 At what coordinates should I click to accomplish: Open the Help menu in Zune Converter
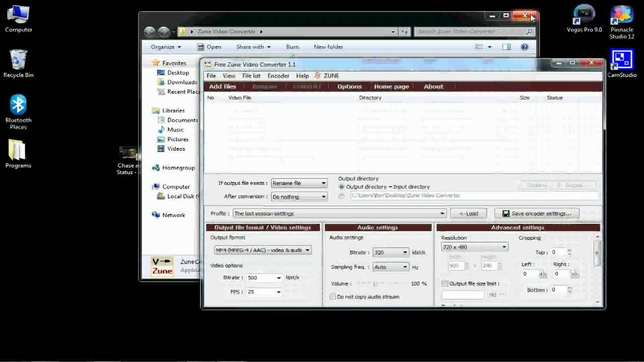point(302,76)
